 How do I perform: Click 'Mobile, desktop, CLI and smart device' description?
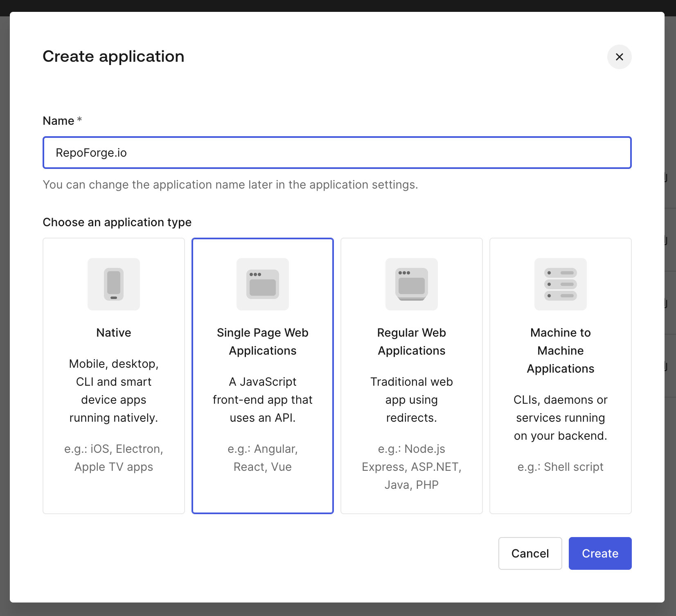coord(114,391)
